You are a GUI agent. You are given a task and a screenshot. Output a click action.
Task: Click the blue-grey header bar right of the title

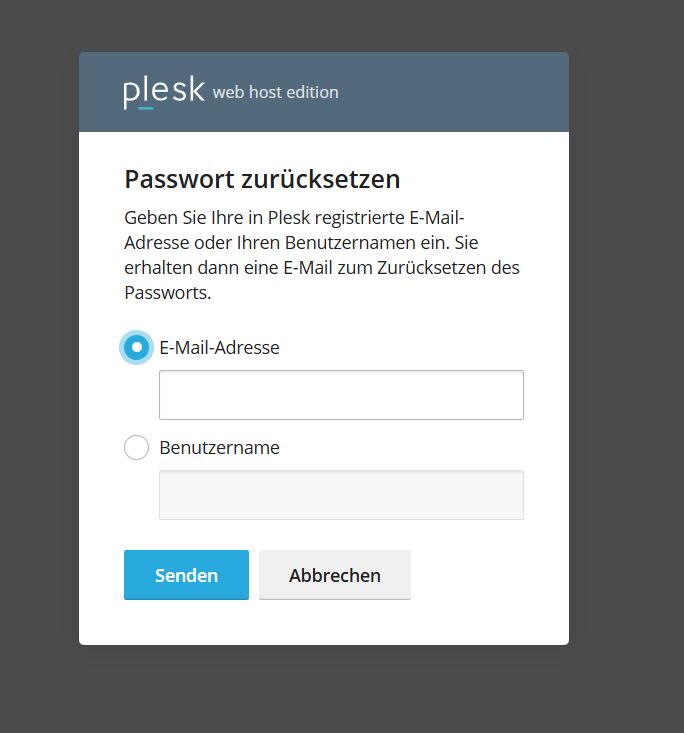(x=454, y=92)
